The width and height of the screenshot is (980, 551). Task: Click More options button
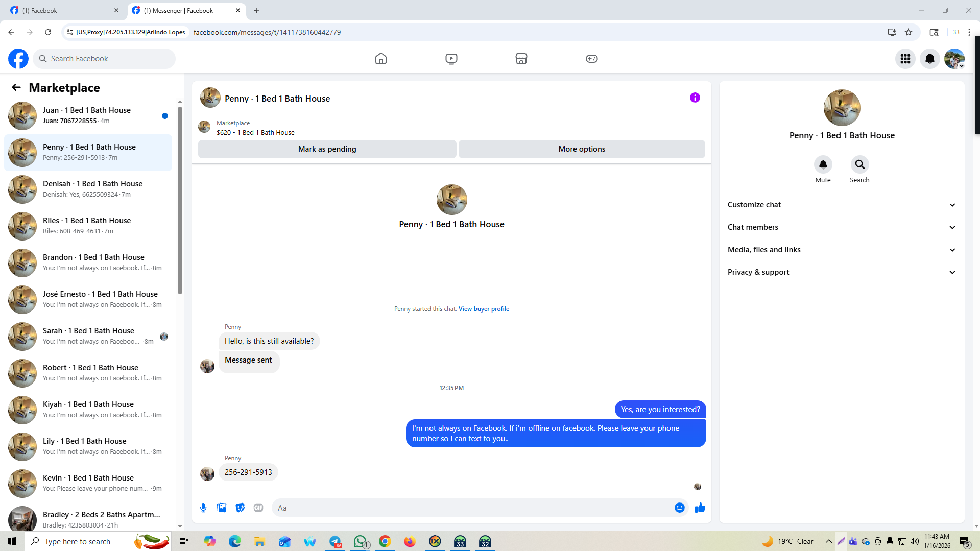click(582, 149)
